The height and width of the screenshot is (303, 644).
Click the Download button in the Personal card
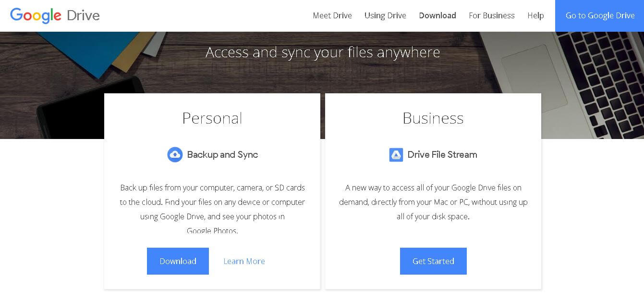coord(178,261)
